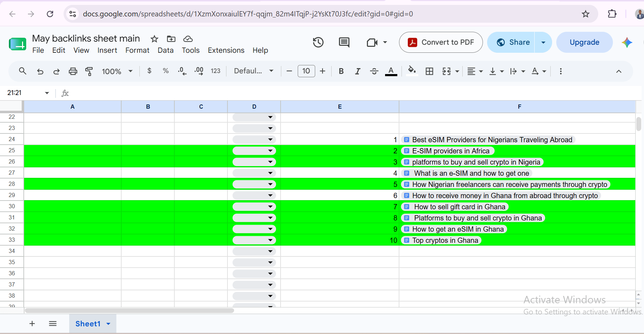Image resolution: width=644 pixels, height=334 pixels.
Task: Add a new sheet
Action: tap(32, 324)
